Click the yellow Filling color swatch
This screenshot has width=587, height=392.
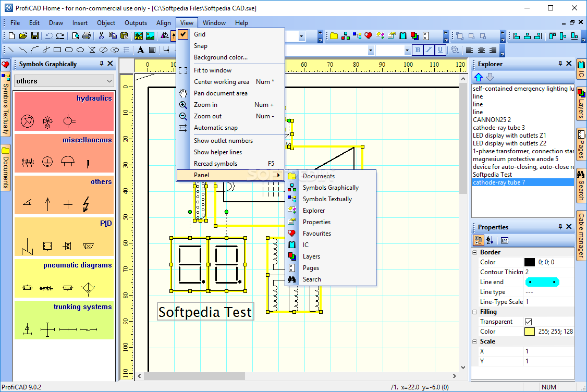click(529, 332)
